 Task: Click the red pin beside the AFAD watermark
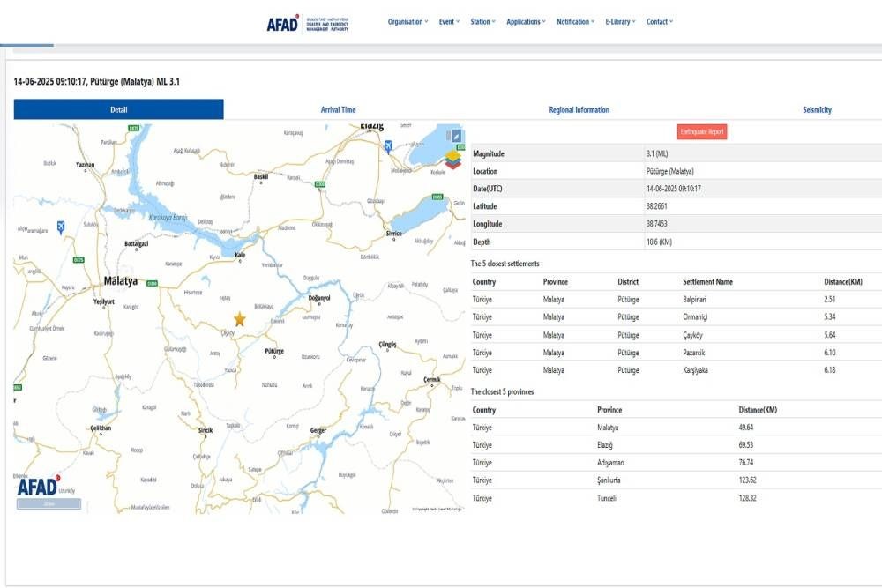tap(57, 478)
